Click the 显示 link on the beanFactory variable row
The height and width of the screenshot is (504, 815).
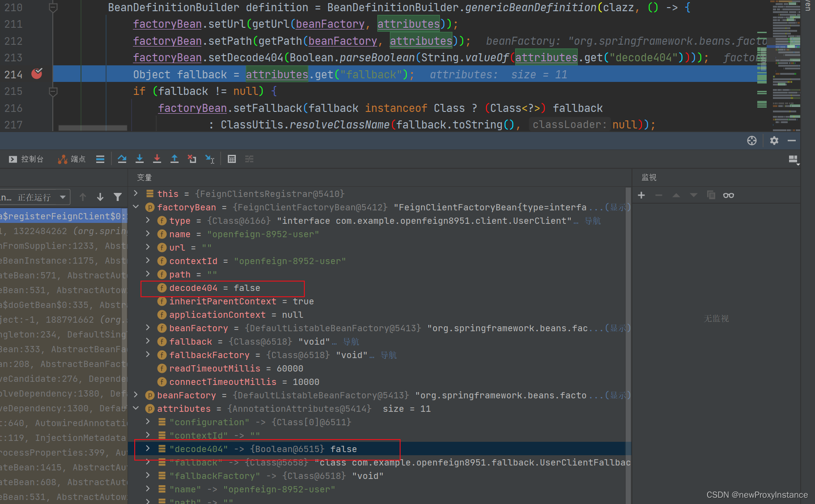[x=618, y=395]
